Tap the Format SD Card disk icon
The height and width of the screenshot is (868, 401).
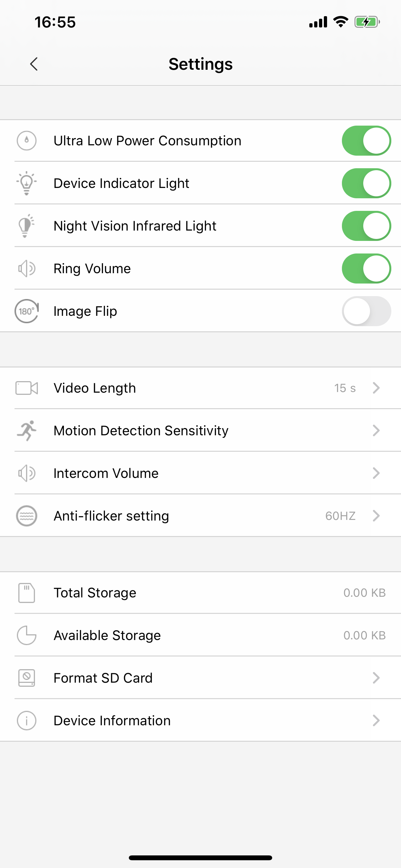pos(26,677)
